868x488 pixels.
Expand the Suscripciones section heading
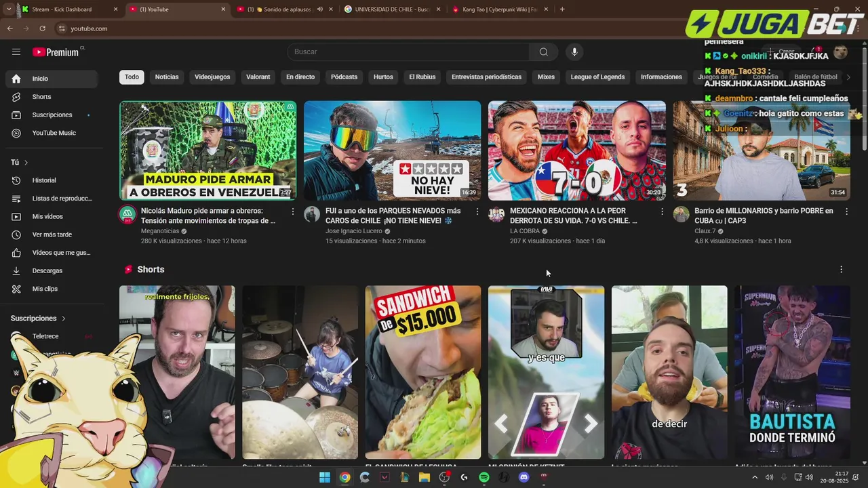coord(38,318)
